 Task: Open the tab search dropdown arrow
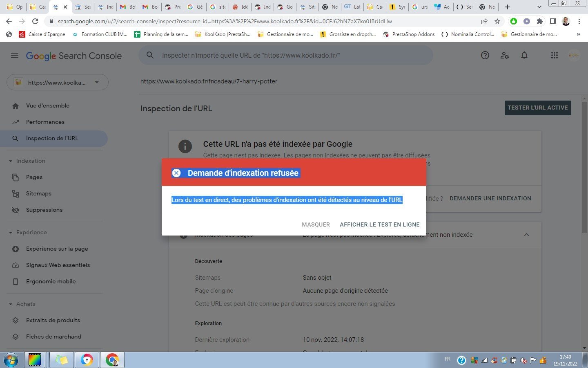click(539, 7)
